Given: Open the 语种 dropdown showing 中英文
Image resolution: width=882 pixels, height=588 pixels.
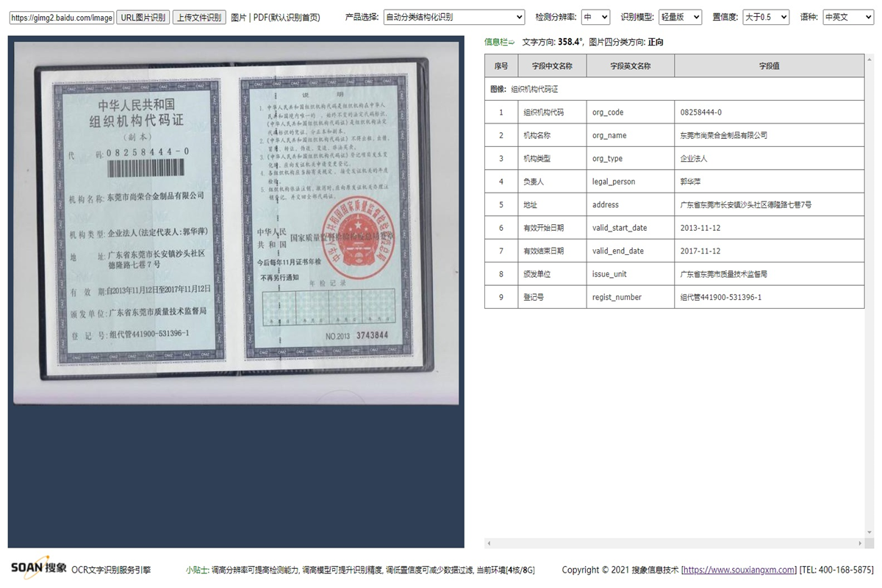Looking at the screenshot, I should click(x=848, y=17).
